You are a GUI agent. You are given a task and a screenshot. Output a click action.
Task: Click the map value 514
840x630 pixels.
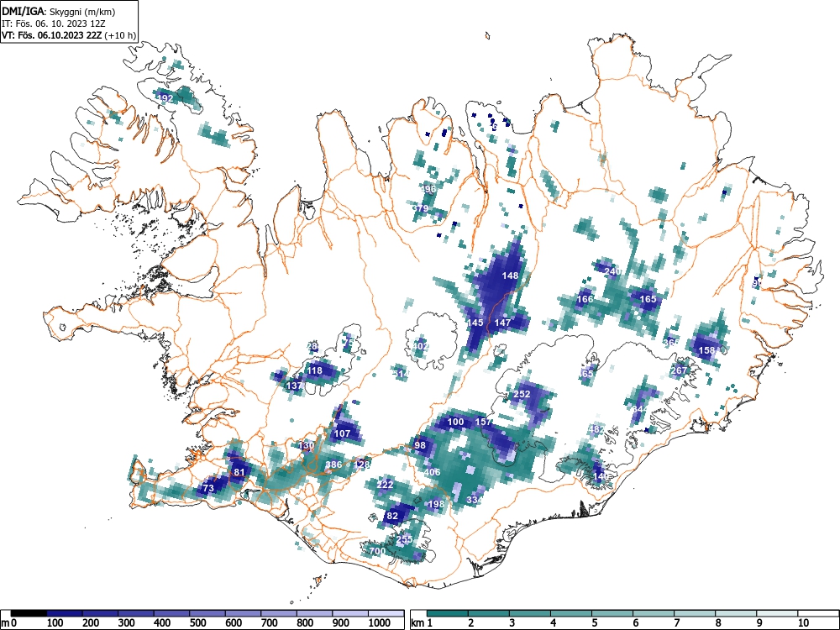click(x=402, y=374)
